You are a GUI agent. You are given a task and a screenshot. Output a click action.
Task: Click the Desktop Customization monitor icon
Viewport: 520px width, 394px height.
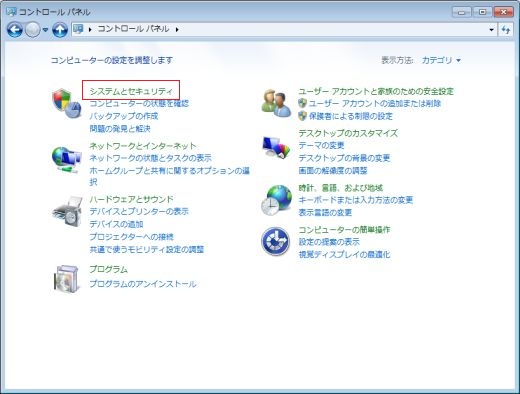coord(276,147)
